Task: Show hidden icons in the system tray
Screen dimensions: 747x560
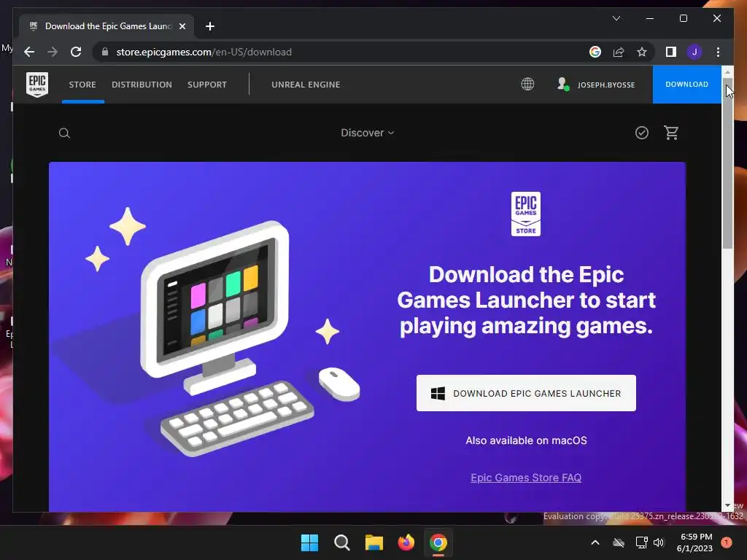Action: (x=595, y=542)
